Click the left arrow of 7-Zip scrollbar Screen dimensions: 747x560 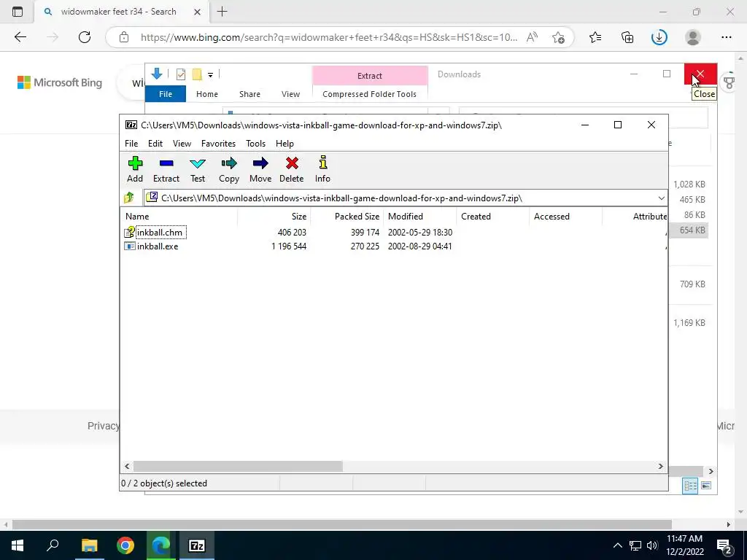pyautogui.click(x=127, y=466)
